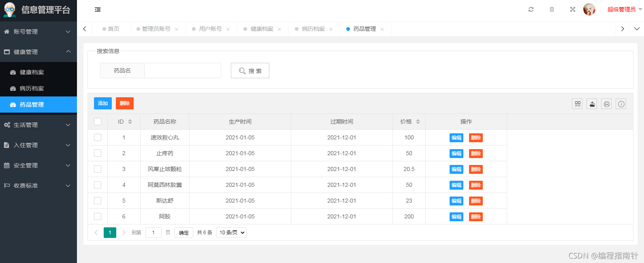This screenshot has width=644, height=263.
Task: Open the 10 条/页 page size dropdown
Action: tap(232, 233)
